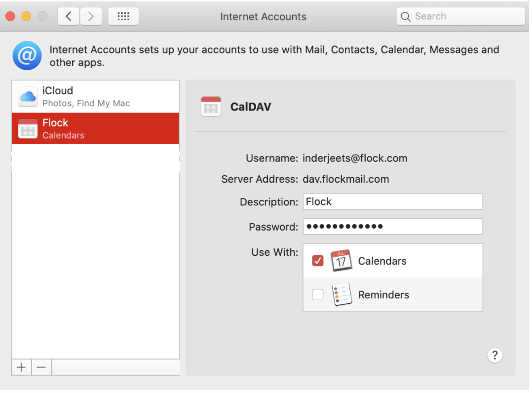The width and height of the screenshot is (532, 393).
Task: Toggle the Calendars use-with setting off
Action: [x=318, y=260]
